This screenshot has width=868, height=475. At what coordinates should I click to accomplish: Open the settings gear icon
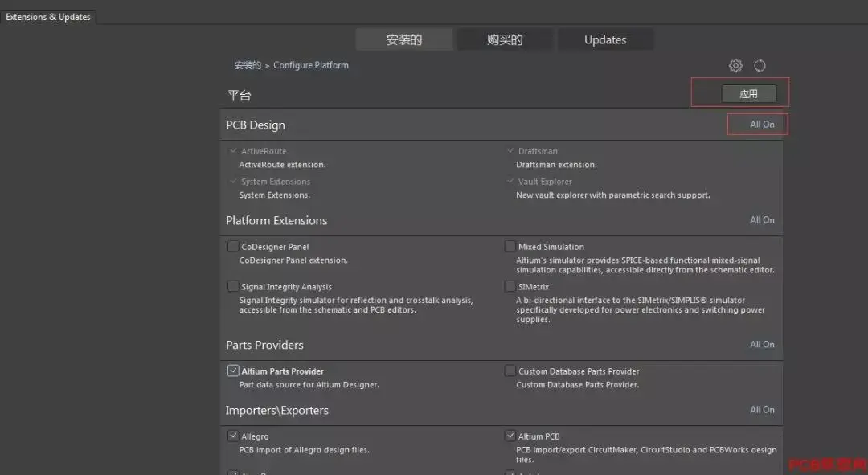pyautogui.click(x=735, y=66)
